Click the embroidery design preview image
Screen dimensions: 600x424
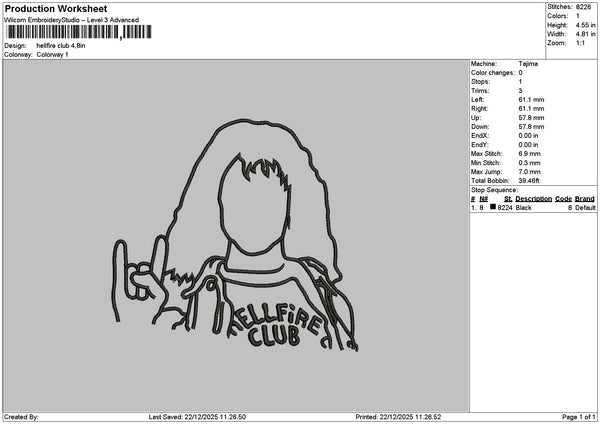pos(235,235)
